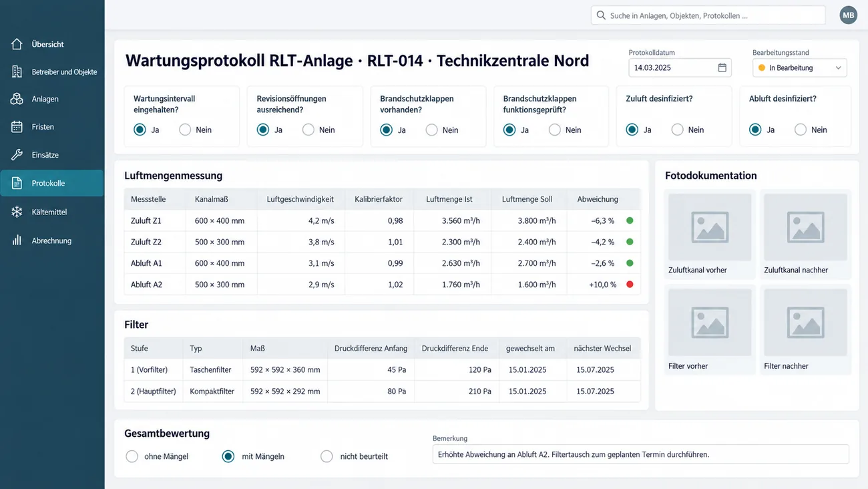Select Nein for Zuluft desinfiziert
This screenshot has height=489, width=868.
click(x=677, y=130)
